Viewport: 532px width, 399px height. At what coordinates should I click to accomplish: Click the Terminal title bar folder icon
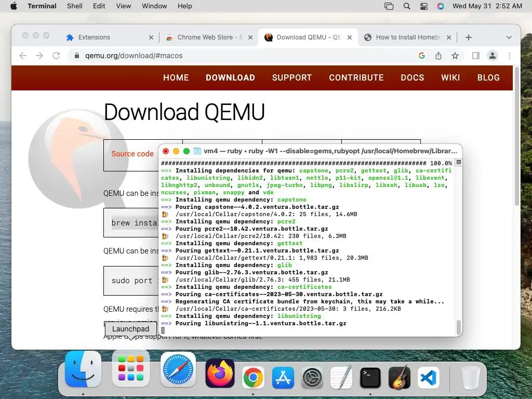coord(197,151)
